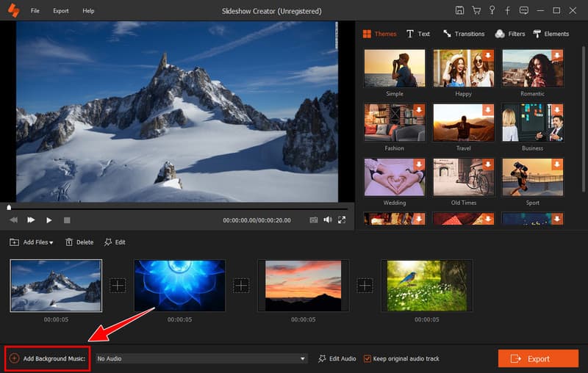Mute the preview with the speaker icon
588x373 pixels.
[328, 220]
